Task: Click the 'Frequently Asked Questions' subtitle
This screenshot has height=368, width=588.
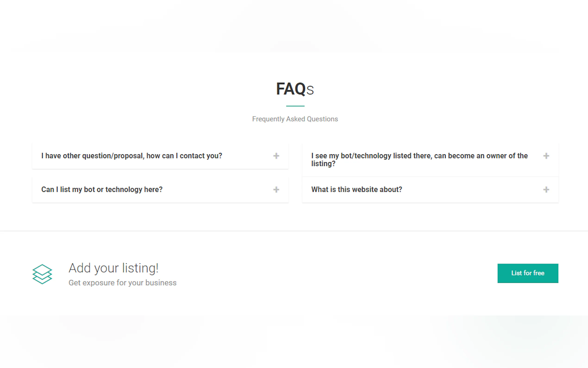Action: [295, 119]
